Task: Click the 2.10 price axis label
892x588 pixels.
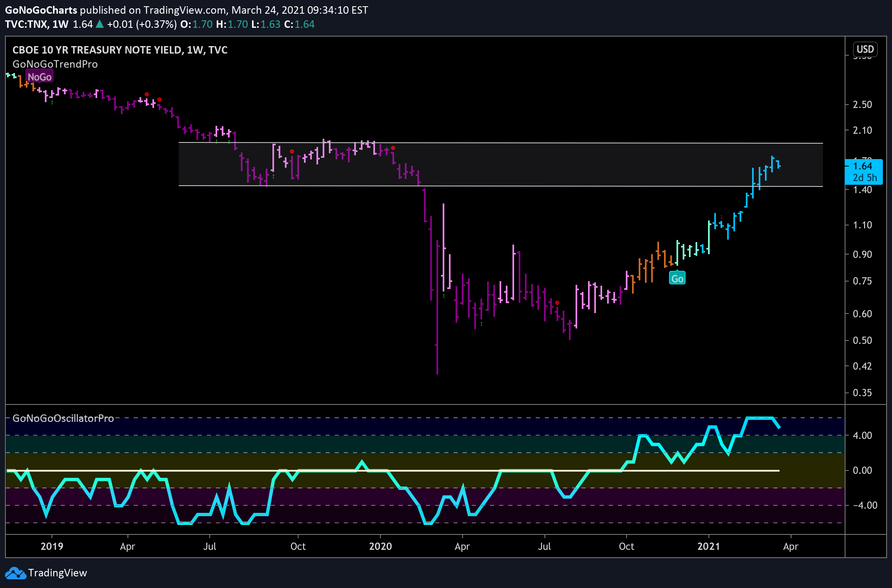Action: click(863, 130)
